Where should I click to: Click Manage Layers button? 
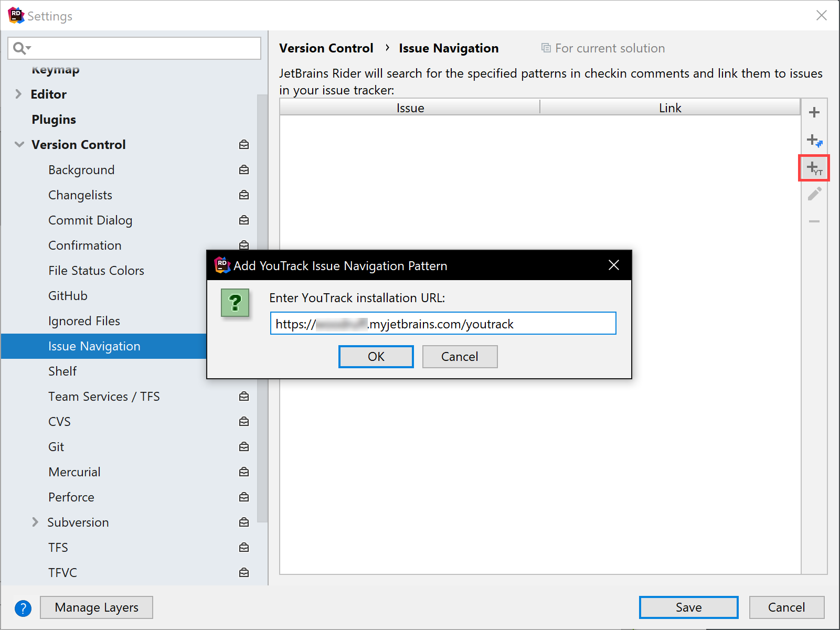[97, 607]
